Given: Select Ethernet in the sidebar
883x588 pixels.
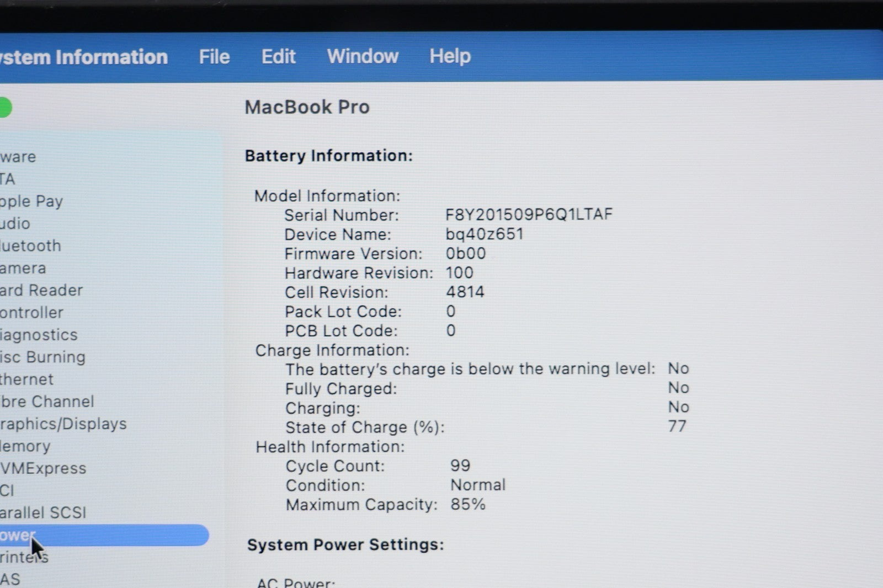Looking at the screenshot, I should 27,379.
